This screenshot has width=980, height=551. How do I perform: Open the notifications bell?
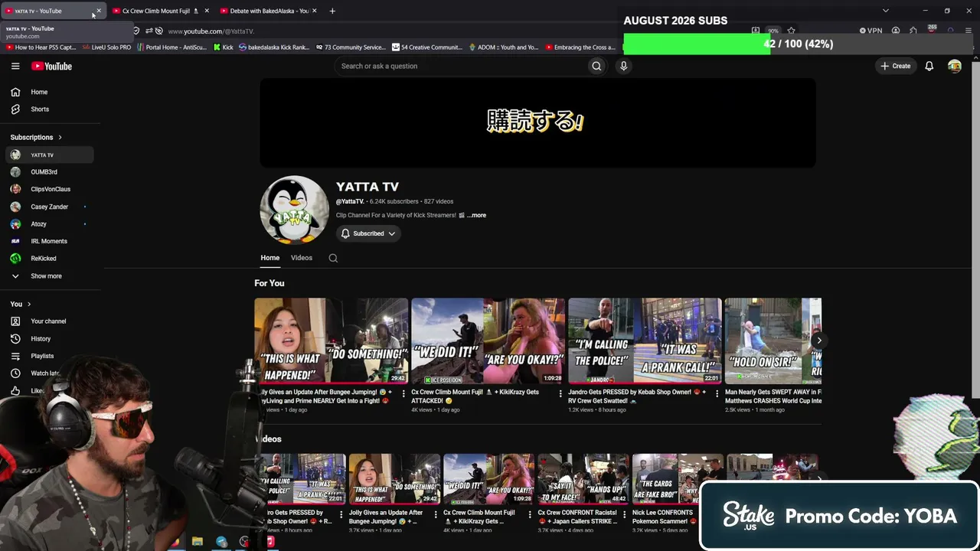click(x=929, y=66)
